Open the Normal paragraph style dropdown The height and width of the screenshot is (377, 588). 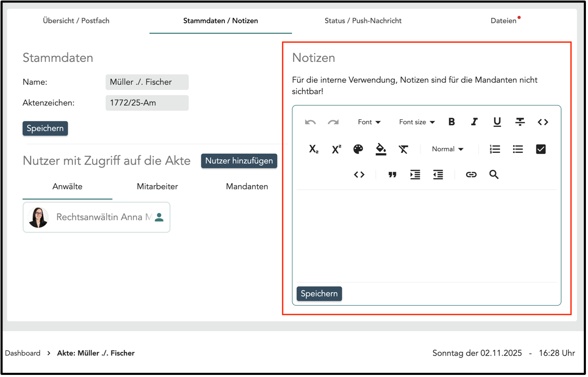[x=448, y=149]
